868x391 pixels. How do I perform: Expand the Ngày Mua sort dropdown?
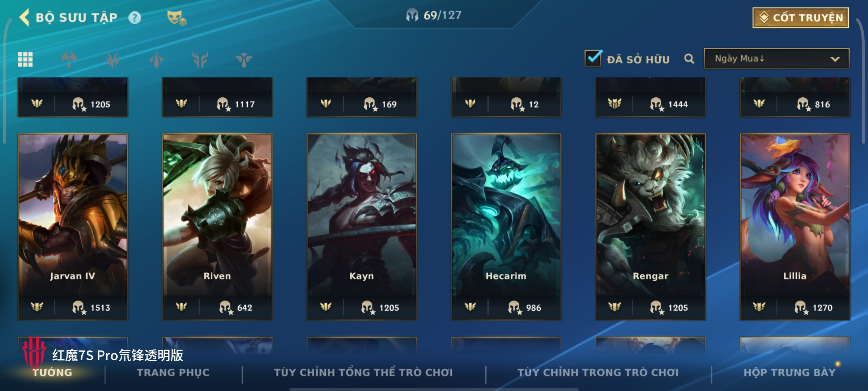(776, 59)
